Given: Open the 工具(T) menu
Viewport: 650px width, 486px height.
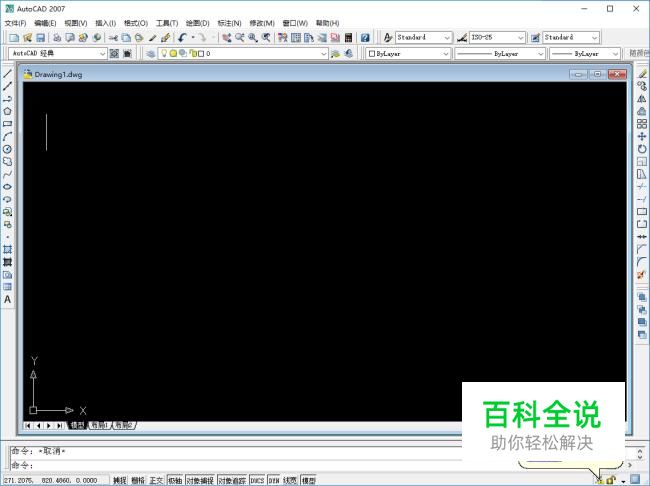Looking at the screenshot, I should tap(167, 23).
